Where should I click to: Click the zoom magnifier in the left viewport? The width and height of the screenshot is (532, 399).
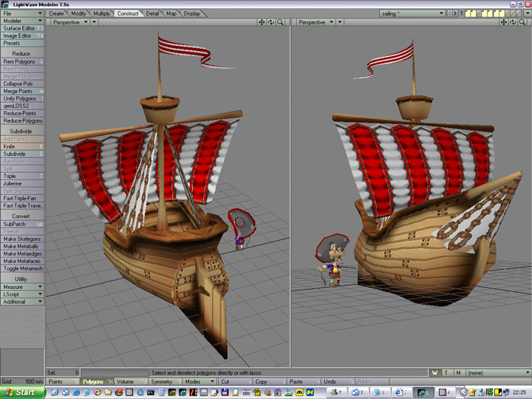280,22
